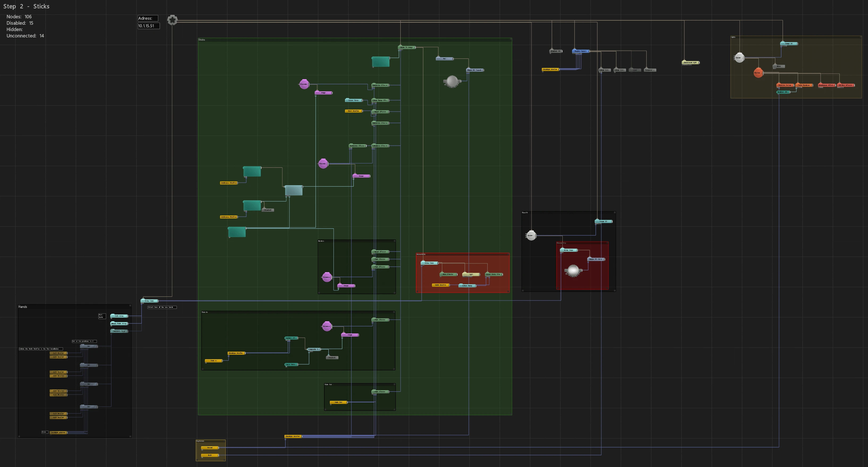Select the Mouse Point Array node
The width and height of the screenshot is (868, 467).
pyautogui.click(x=119, y=324)
